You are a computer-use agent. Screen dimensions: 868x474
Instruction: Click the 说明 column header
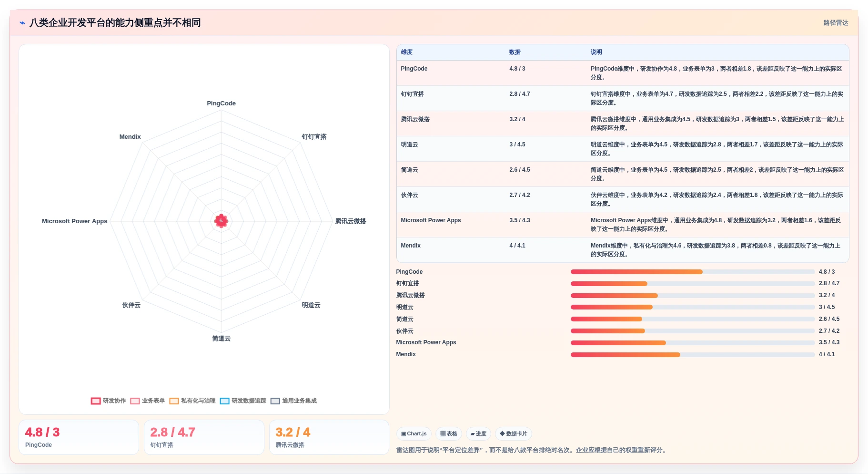(596, 52)
